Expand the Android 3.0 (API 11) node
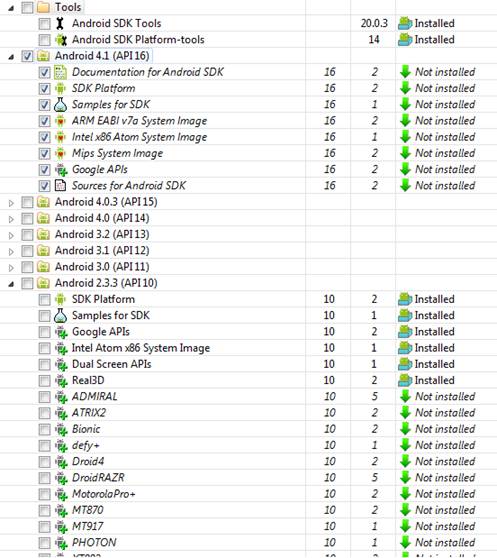Viewport: 497px width, 558px height. point(11,268)
